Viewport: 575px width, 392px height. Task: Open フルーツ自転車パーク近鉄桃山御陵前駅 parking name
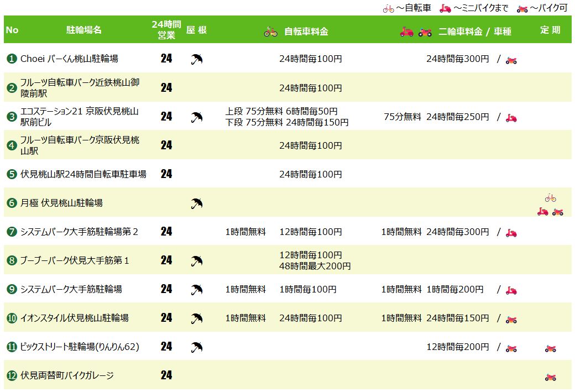point(80,88)
